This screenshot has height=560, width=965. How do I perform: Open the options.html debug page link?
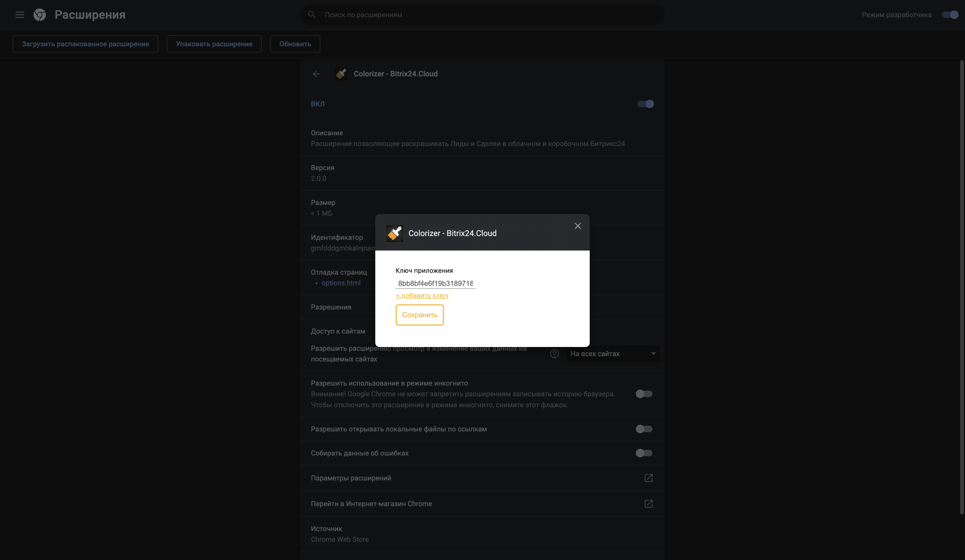[x=341, y=282]
